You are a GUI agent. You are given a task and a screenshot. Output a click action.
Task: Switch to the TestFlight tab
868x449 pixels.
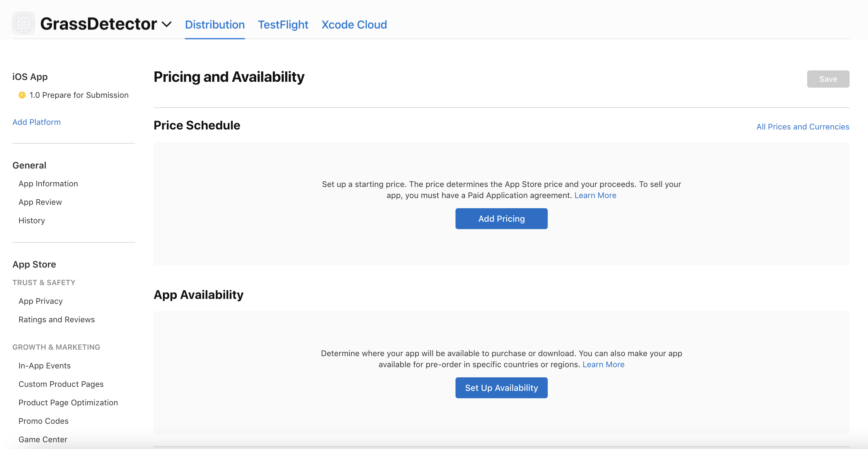pyautogui.click(x=283, y=25)
